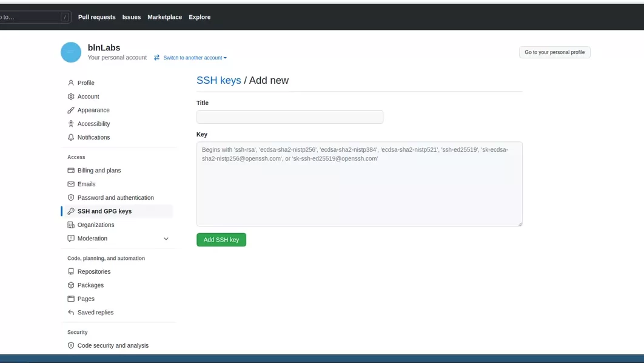Select SSH and GPG keys settings
Viewport: 644px width, 363px height.
[118, 211]
